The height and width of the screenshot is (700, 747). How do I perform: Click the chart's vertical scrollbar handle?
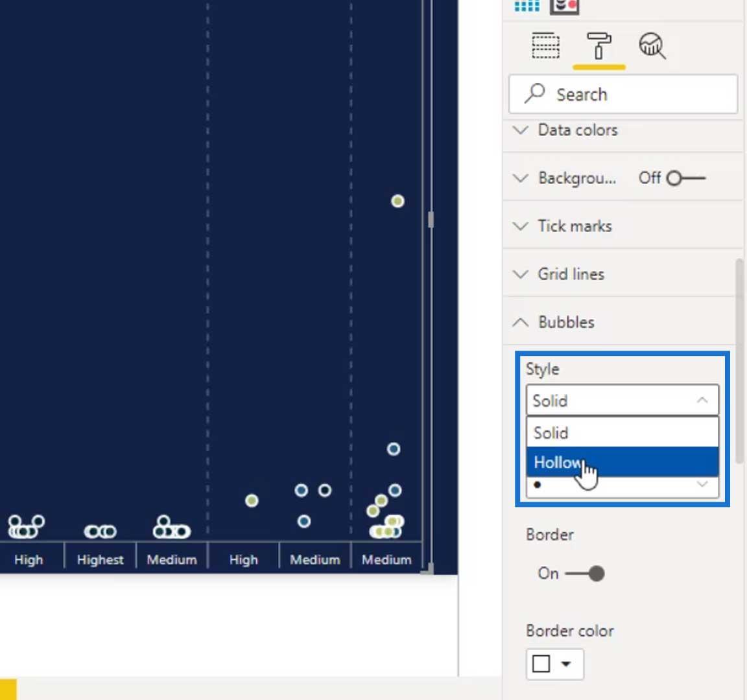(431, 220)
